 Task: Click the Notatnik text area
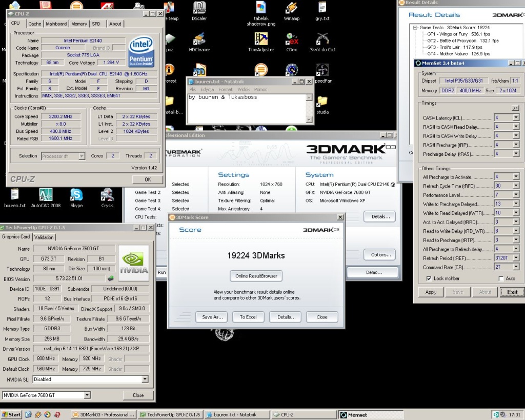(247, 109)
